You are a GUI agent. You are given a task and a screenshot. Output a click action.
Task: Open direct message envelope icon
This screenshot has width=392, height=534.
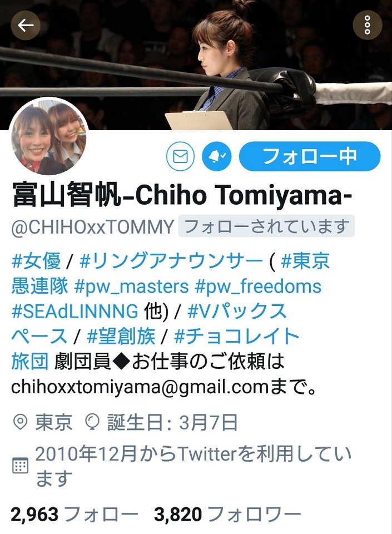click(180, 157)
